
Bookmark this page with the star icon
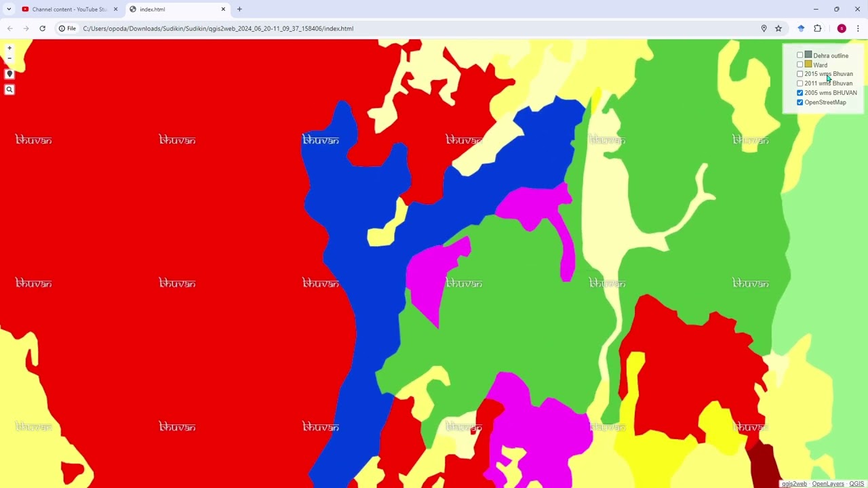778,28
